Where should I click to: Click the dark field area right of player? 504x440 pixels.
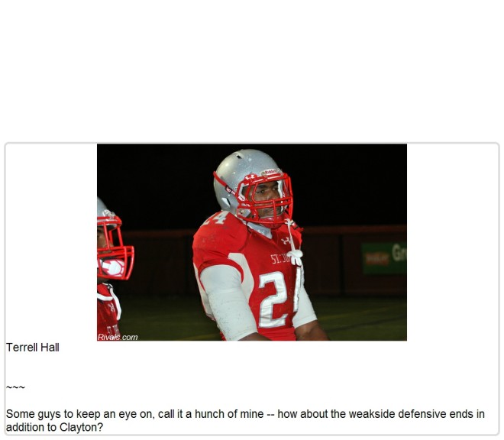point(363,319)
